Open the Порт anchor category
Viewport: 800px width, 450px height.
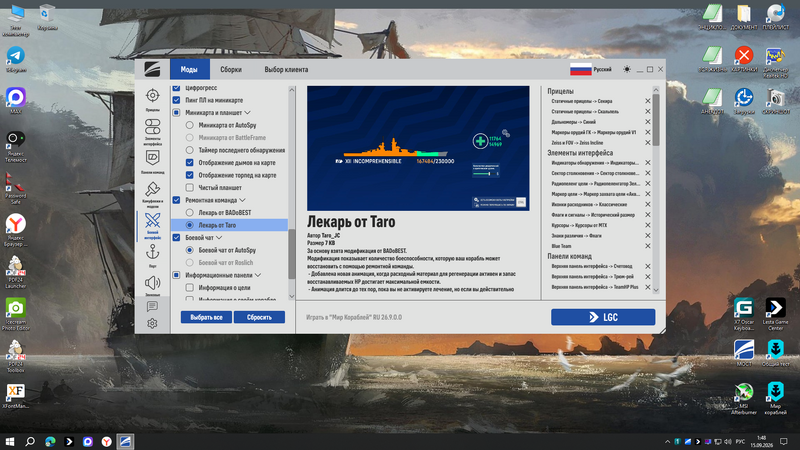tap(153, 252)
